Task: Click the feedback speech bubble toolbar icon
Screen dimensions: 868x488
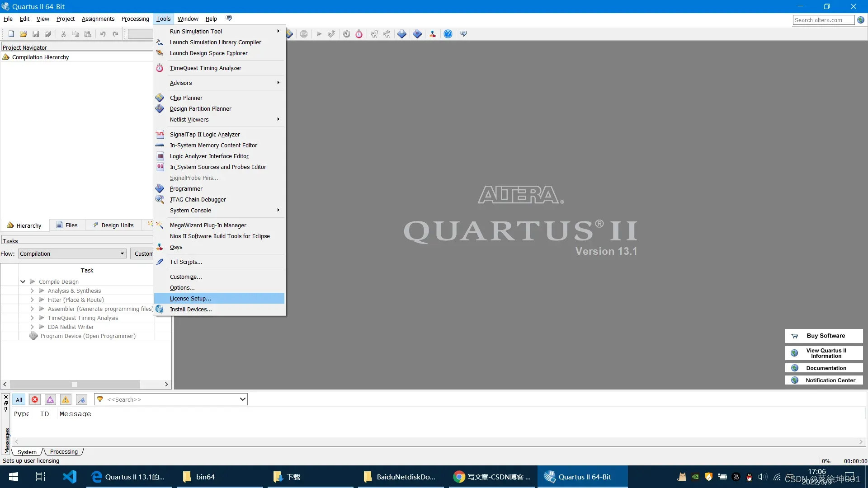Action: (x=463, y=34)
